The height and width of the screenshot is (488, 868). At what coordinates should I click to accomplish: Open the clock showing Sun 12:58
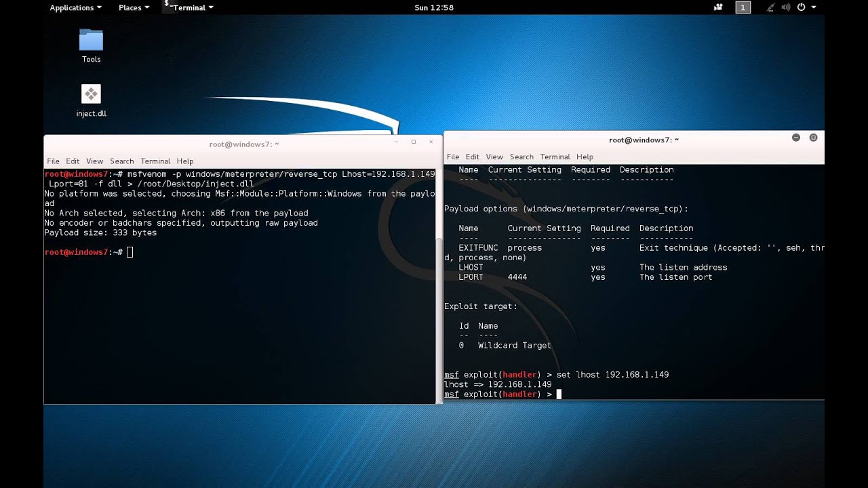coord(433,7)
